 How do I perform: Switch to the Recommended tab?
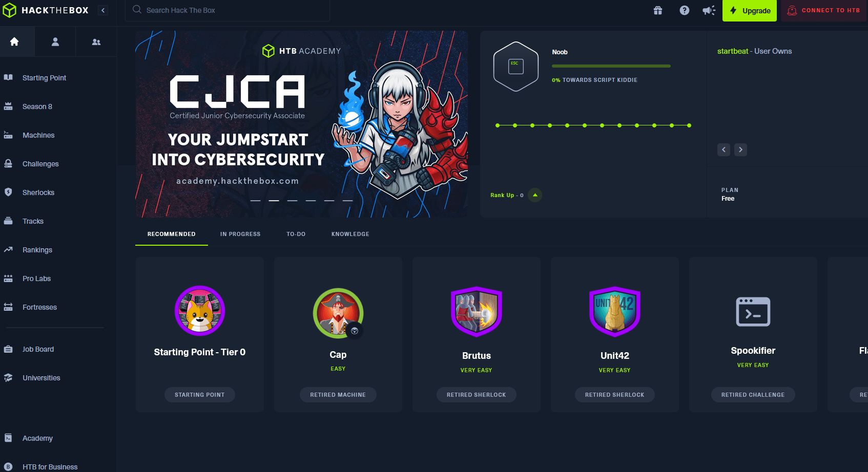click(172, 234)
